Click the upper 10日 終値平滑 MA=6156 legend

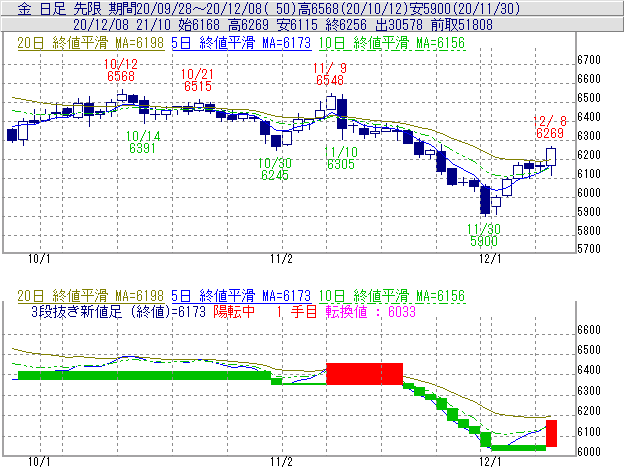click(x=392, y=43)
